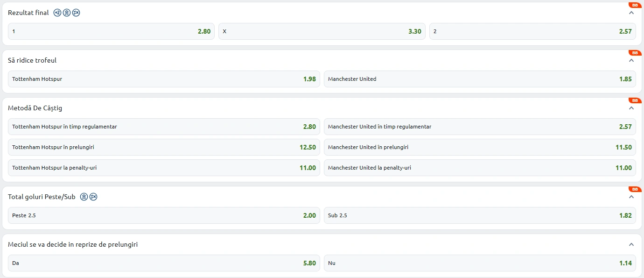Choose Tottenham Hotspur în prelungiri at 12.50
The width and height of the screenshot is (644, 278).
164,147
